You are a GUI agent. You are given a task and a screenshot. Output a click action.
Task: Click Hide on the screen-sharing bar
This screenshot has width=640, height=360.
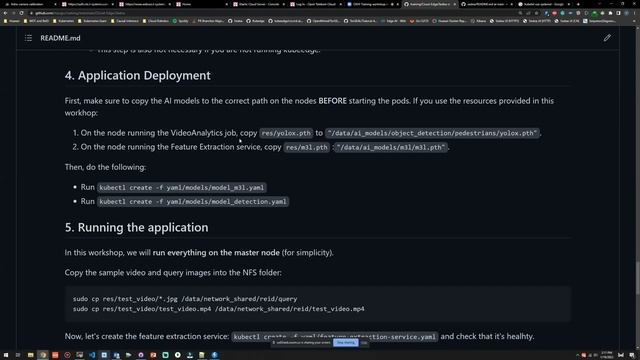click(x=364, y=342)
